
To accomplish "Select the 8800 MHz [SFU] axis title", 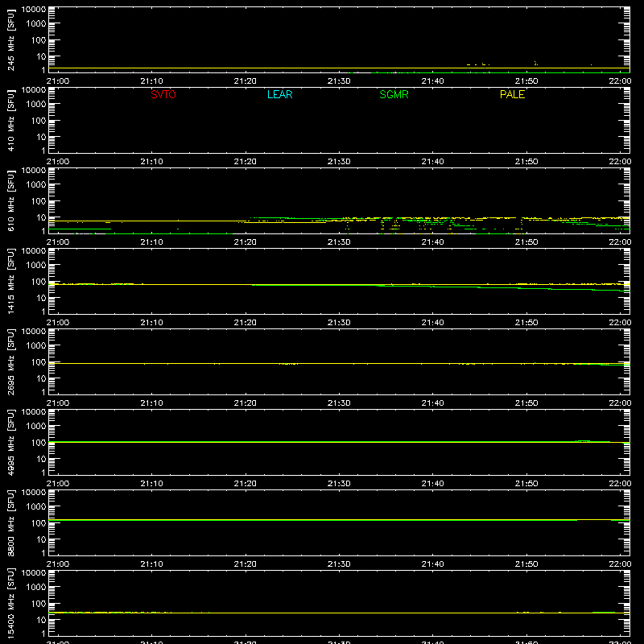I will [x=10, y=522].
